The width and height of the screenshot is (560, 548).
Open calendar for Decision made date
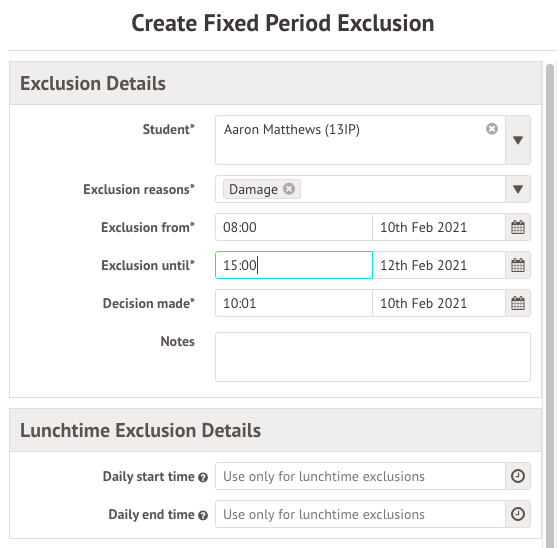(518, 303)
